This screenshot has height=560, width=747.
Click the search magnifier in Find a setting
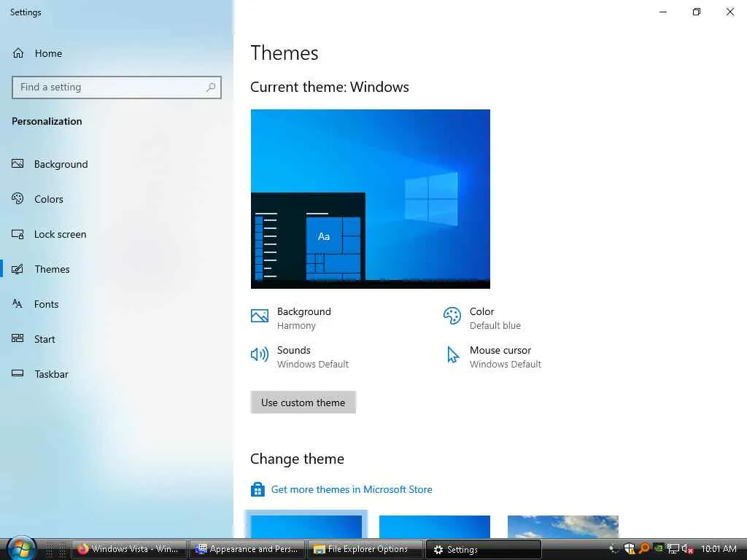click(x=211, y=87)
